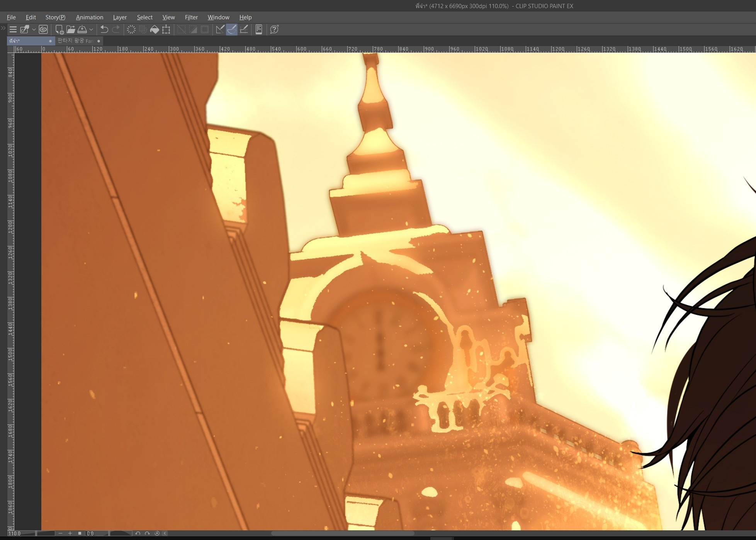Open the Help menu

point(245,17)
